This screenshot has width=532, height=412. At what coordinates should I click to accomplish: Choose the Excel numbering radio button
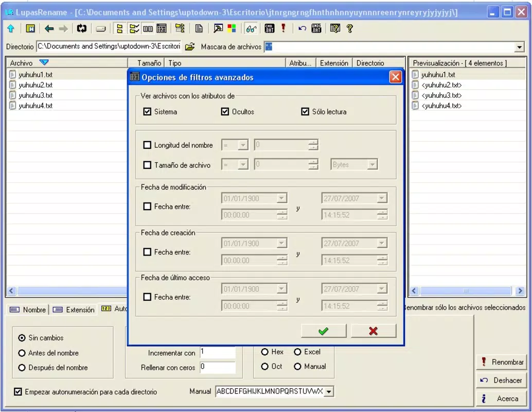pyautogui.click(x=297, y=352)
